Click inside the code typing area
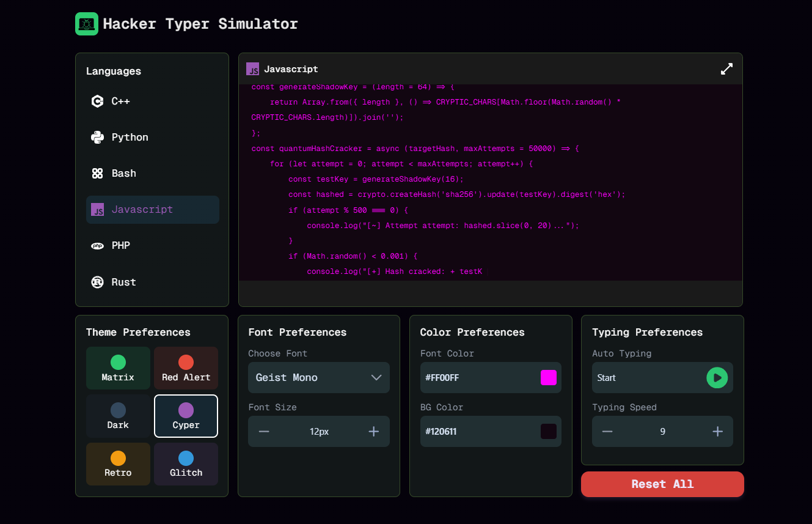This screenshot has width=812, height=524. pyautogui.click(x=491, y=183)
